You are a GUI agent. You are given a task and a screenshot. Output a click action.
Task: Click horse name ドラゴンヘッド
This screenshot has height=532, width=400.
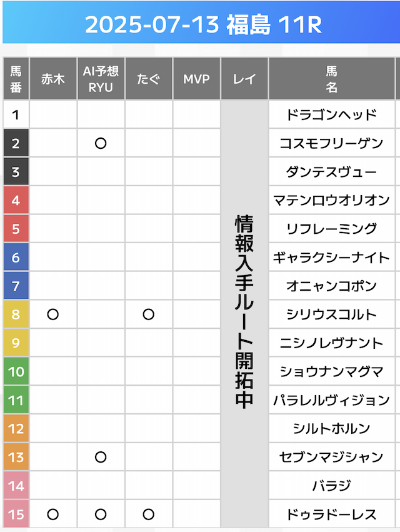[331, 115]
